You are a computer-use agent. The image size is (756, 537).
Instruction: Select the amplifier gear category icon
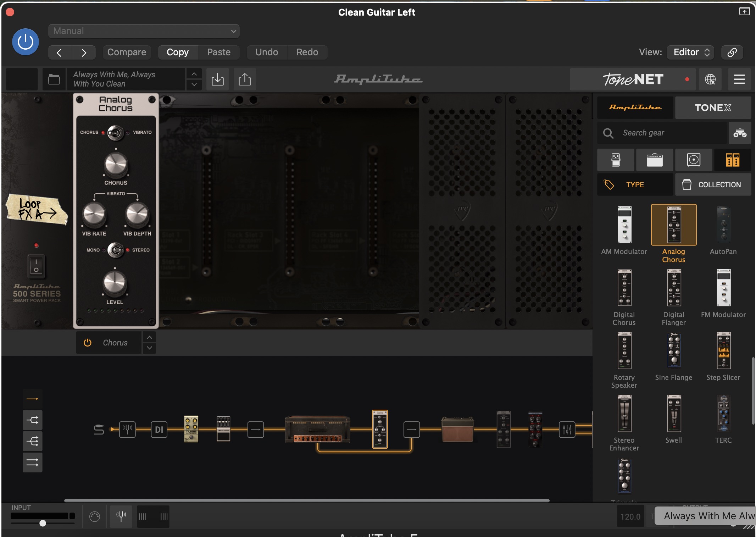655,160
